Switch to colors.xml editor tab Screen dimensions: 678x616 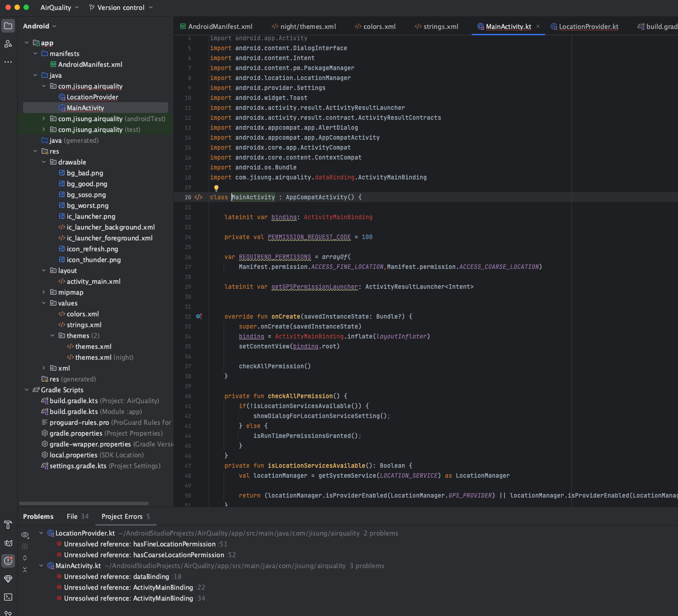point(375,26)
